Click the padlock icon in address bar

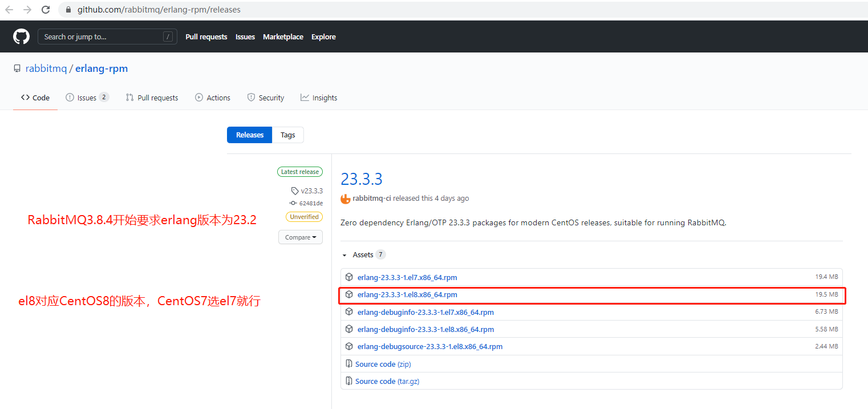click(x=69, y=10)
